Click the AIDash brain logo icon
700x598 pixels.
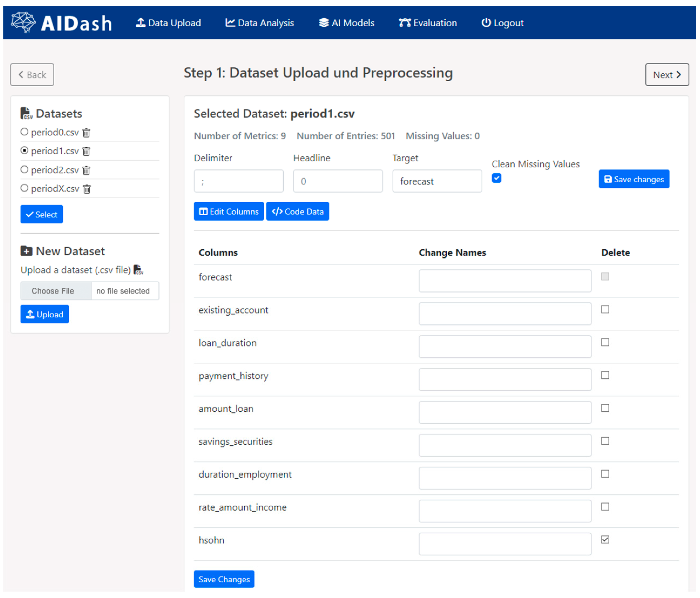pyautogui.click(x=23, y=22)
